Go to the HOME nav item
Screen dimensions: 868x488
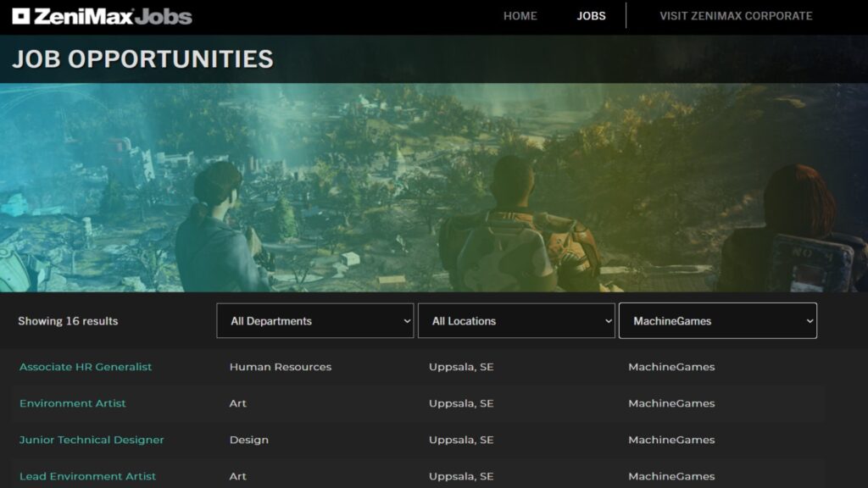(520, 16)
